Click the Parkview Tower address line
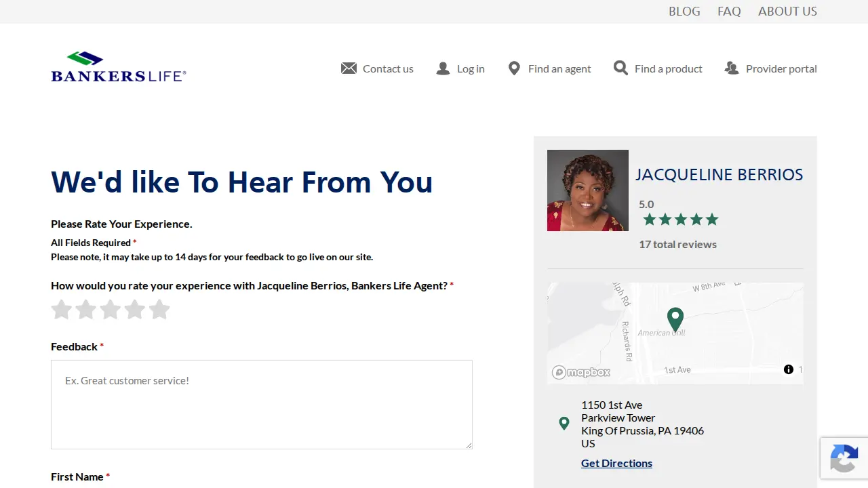Viewport: 868px width, 488px height. [618, 418]
